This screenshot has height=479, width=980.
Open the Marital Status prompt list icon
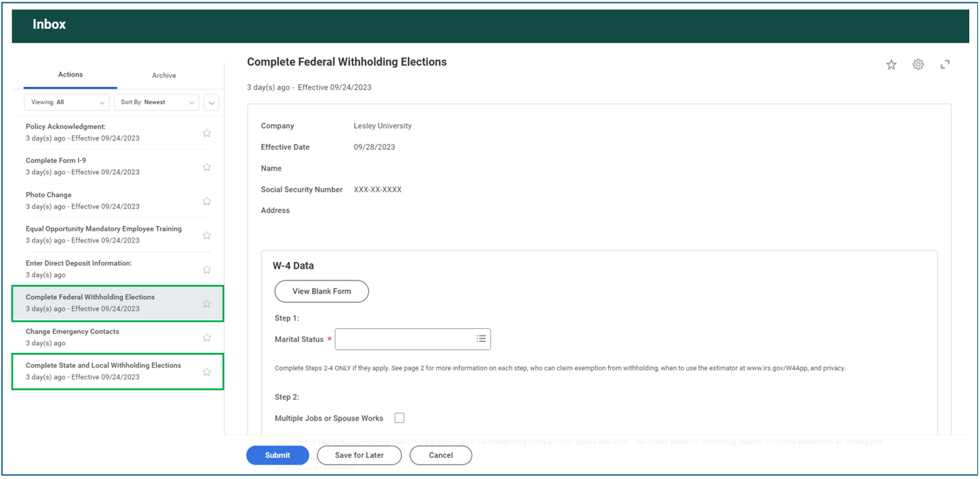pos(481,339)
